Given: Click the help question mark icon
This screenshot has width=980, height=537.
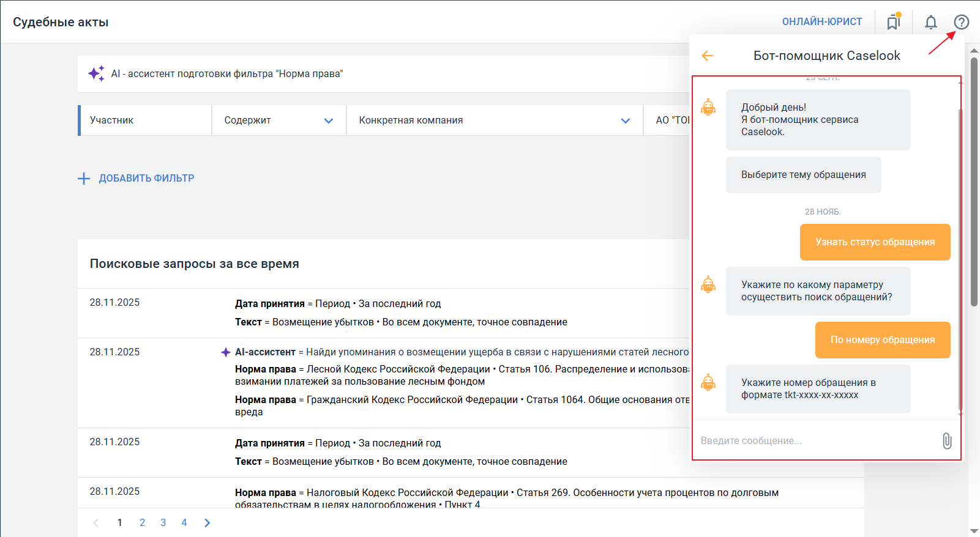Looking at the screenshot, I should click(x=961, y=22).
